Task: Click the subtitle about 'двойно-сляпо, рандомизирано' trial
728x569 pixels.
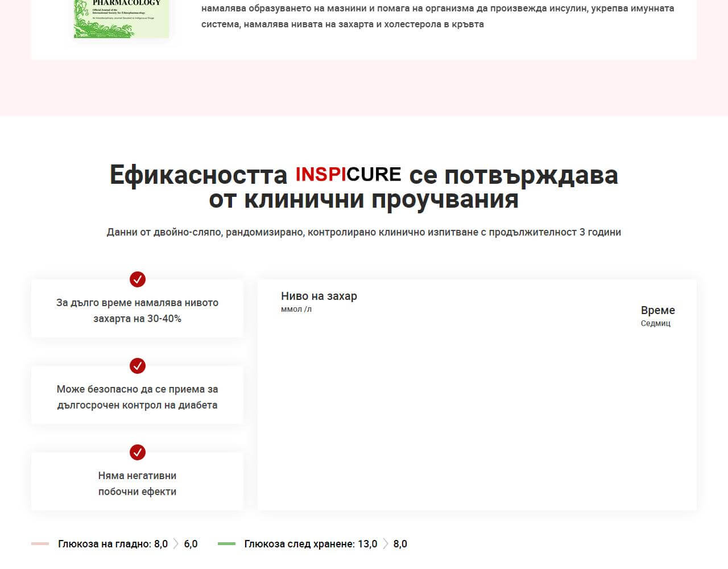Action: point(364,232)
